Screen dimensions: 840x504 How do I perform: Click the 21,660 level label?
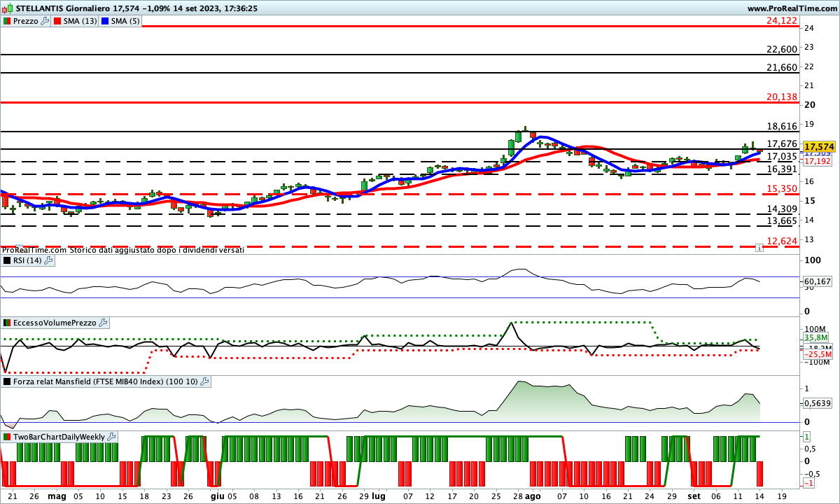click(782, 67)
